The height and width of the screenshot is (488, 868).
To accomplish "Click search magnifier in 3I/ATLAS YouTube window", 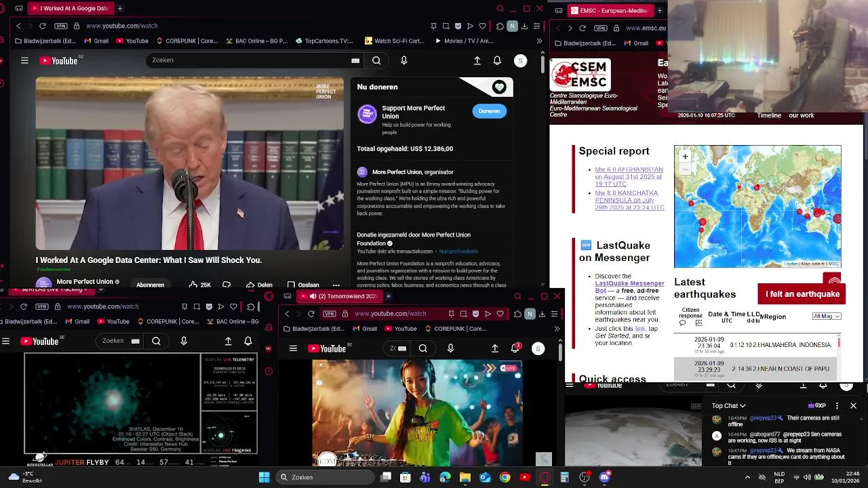I will 157,341.
